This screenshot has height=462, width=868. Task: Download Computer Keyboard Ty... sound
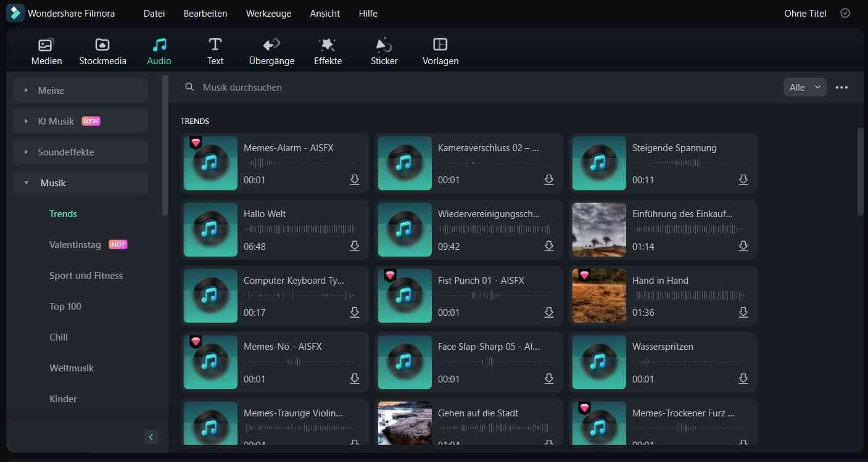(355, 312)
